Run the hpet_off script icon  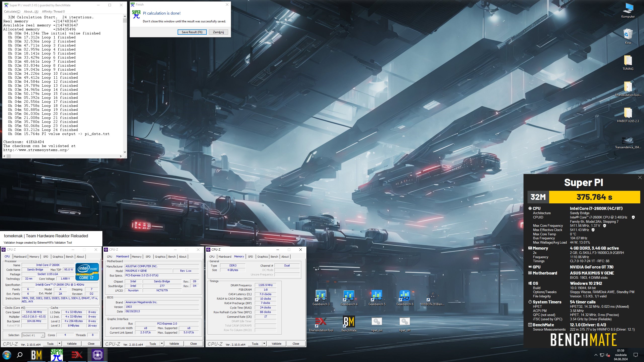tap(405, 324)
